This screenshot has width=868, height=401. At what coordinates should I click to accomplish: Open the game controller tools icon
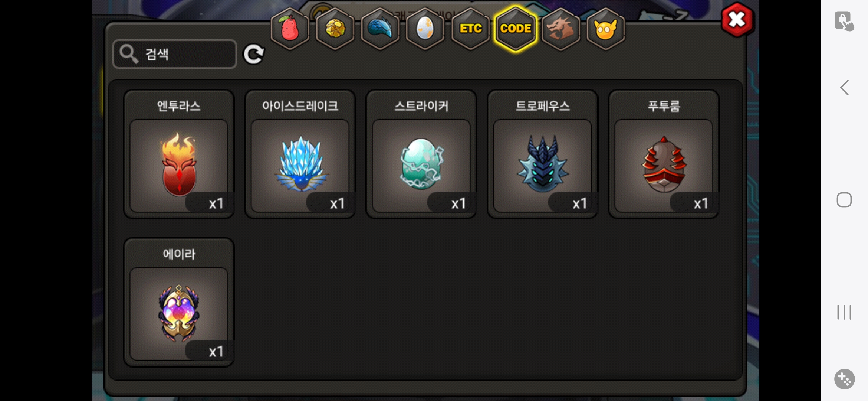(845, 379)
